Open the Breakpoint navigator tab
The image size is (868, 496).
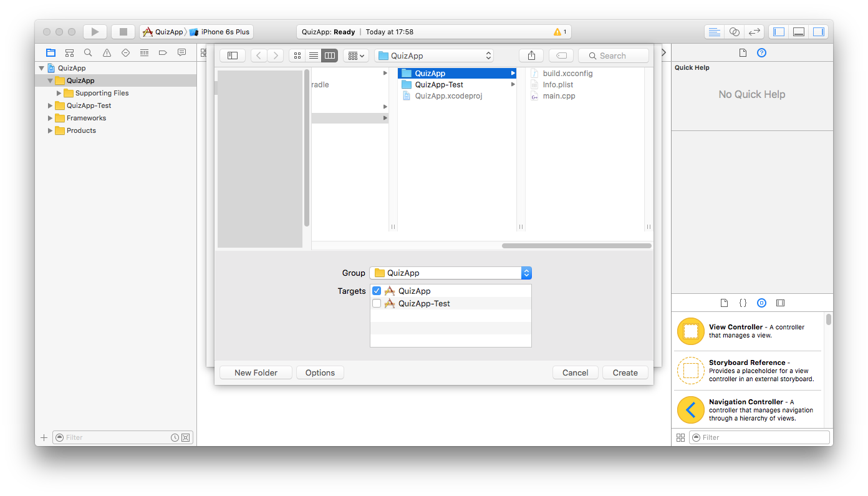coord(163,53)
